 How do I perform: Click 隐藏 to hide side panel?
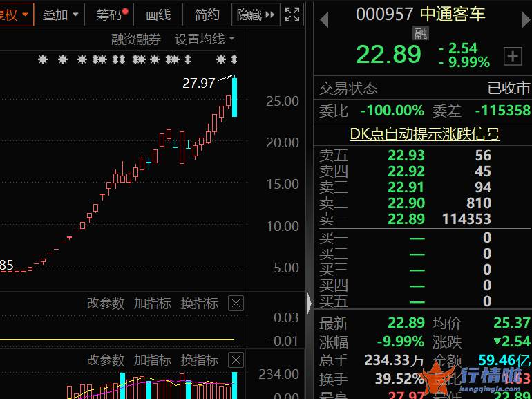256,15
